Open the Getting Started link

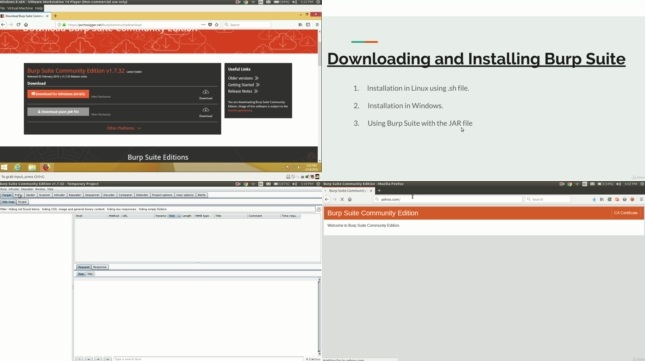[244, 85]
